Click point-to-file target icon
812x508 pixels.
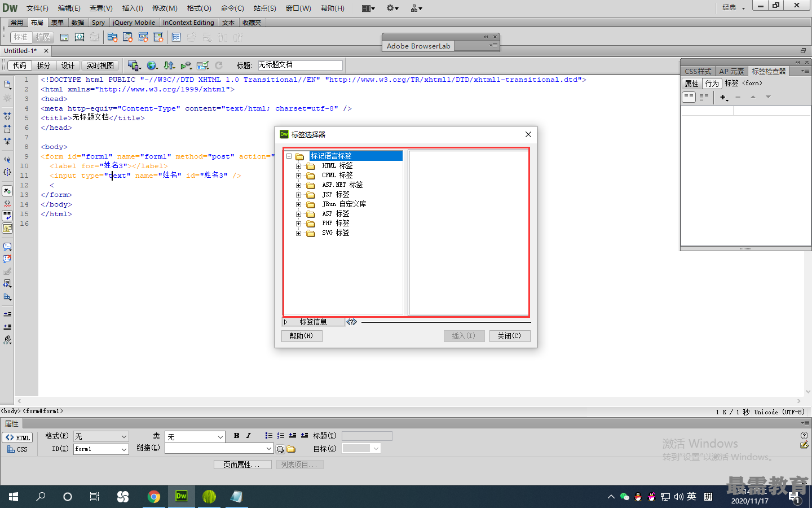coord(280,449)
